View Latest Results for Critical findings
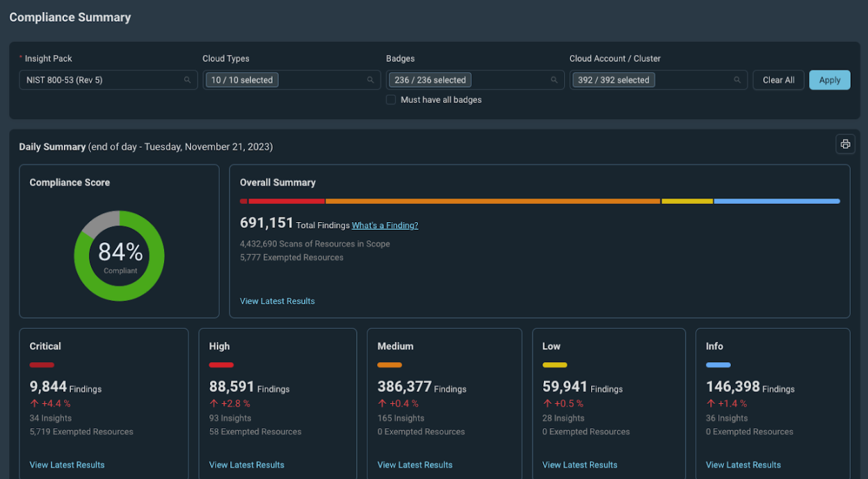Viewport: 868px width, 479px height. click(x=67, y=464)
